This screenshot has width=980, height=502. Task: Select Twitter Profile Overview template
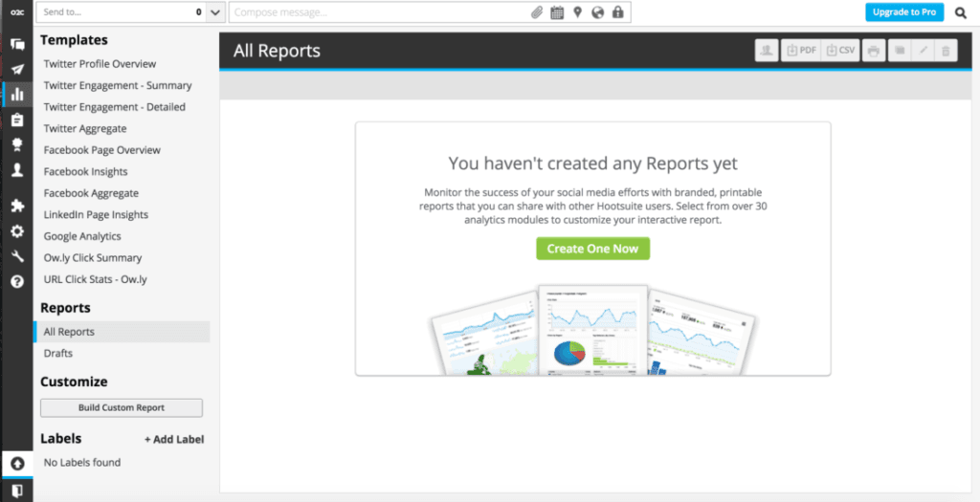(x=100, y=64)
